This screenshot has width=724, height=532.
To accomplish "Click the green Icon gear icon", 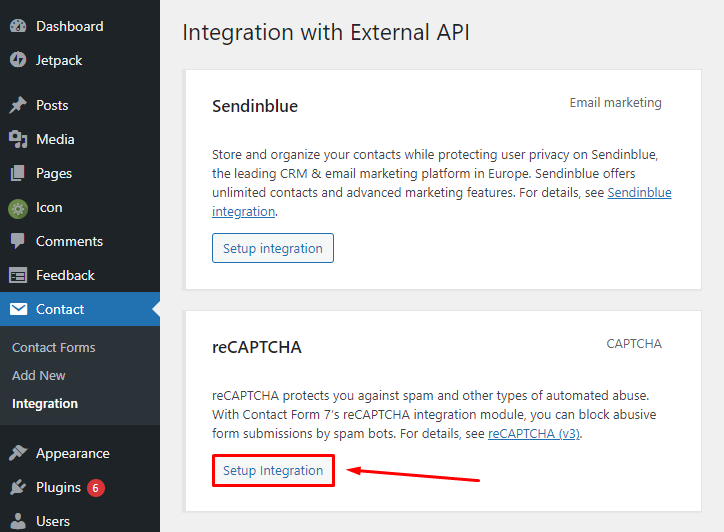I will 18,209.
